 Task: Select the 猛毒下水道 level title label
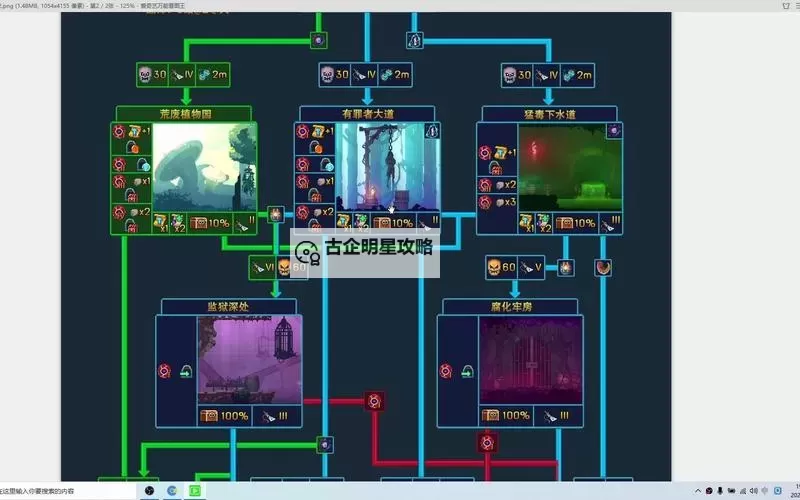click(x=542, y=114)
